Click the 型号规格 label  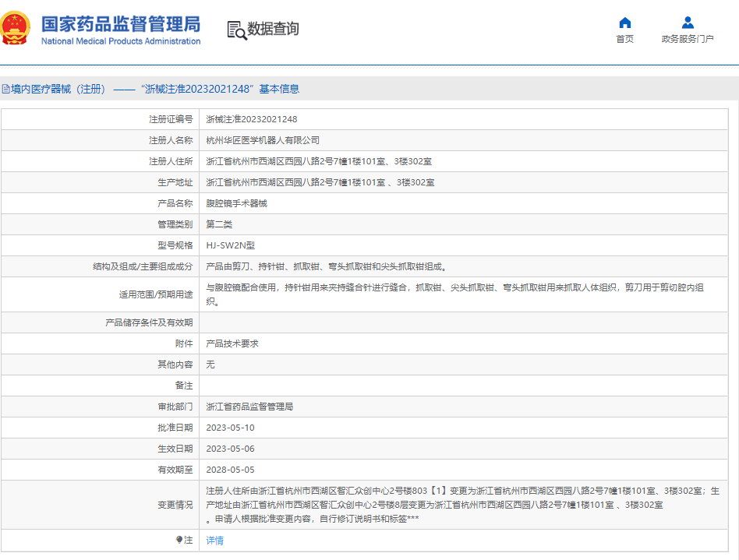(x=175, y=245)
